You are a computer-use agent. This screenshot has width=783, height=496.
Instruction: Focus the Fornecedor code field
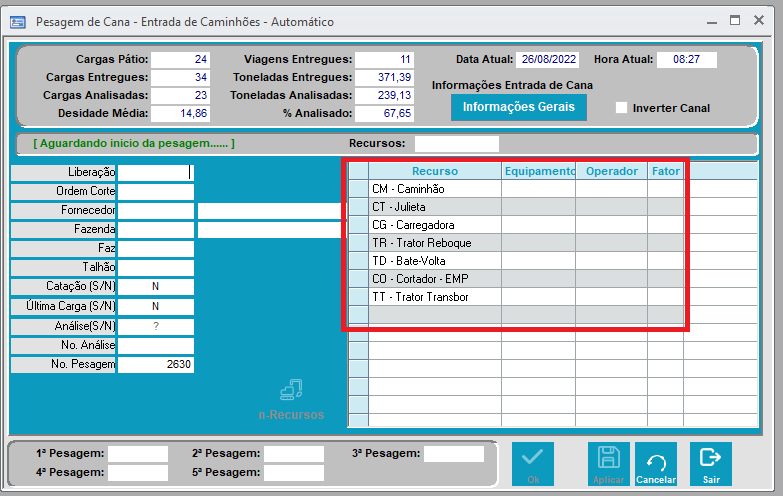(156, 210)
